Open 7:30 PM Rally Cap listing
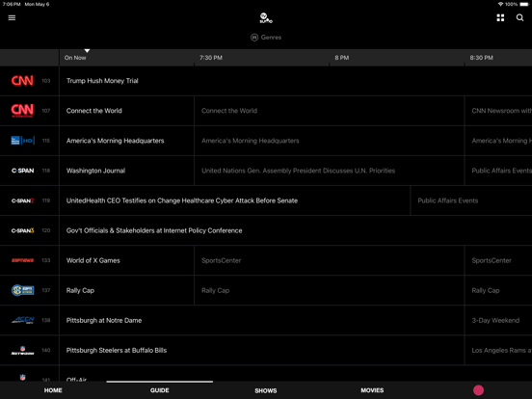This screenshot has height=399, width=532. (x=329, y=290)
